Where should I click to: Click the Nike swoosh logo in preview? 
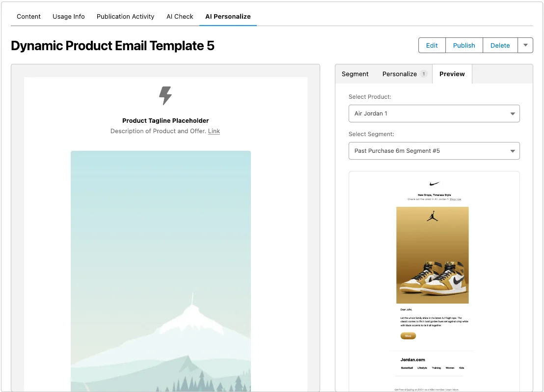[x=434, y=184]
